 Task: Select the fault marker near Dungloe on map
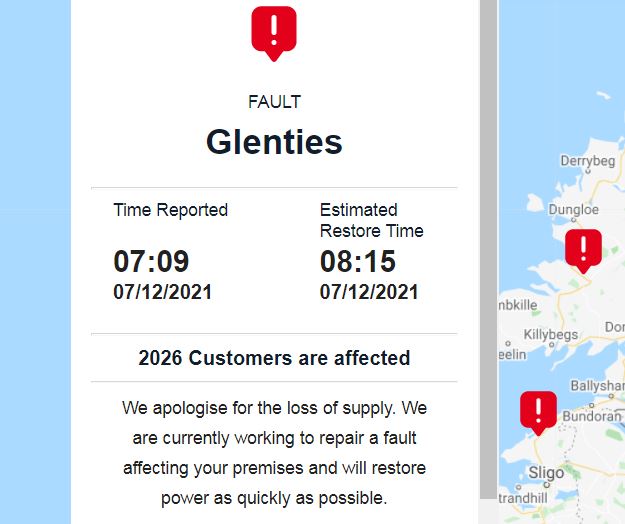point(583,249)
